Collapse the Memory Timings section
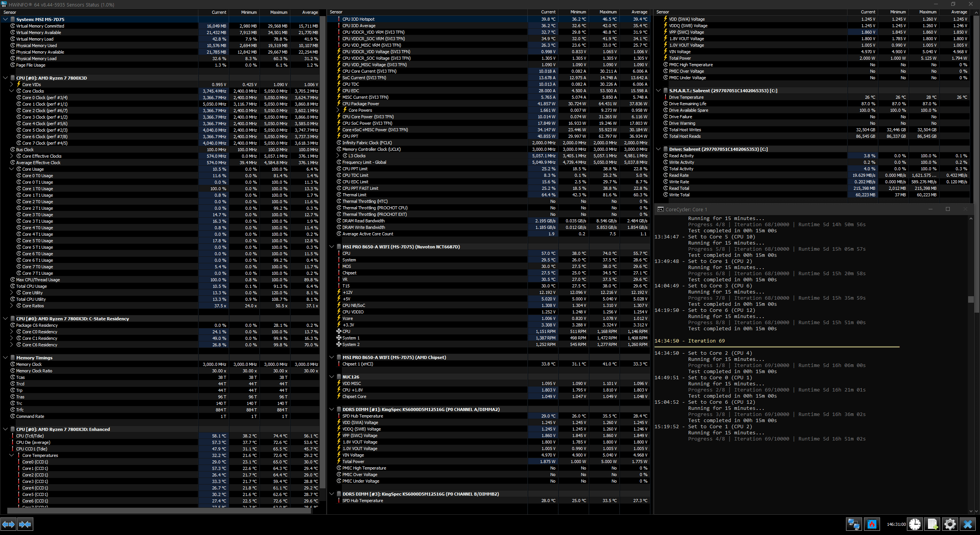 tap(5, 358)
